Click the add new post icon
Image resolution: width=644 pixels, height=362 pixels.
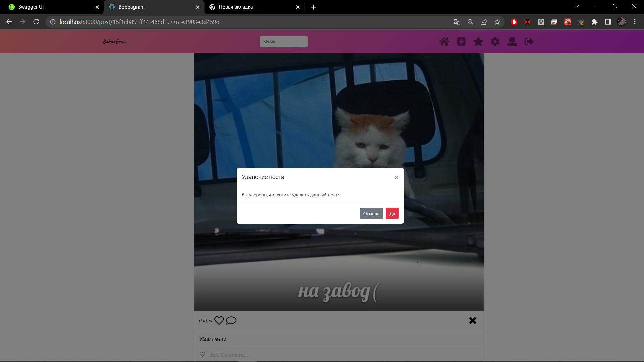(x=461, y=42)
